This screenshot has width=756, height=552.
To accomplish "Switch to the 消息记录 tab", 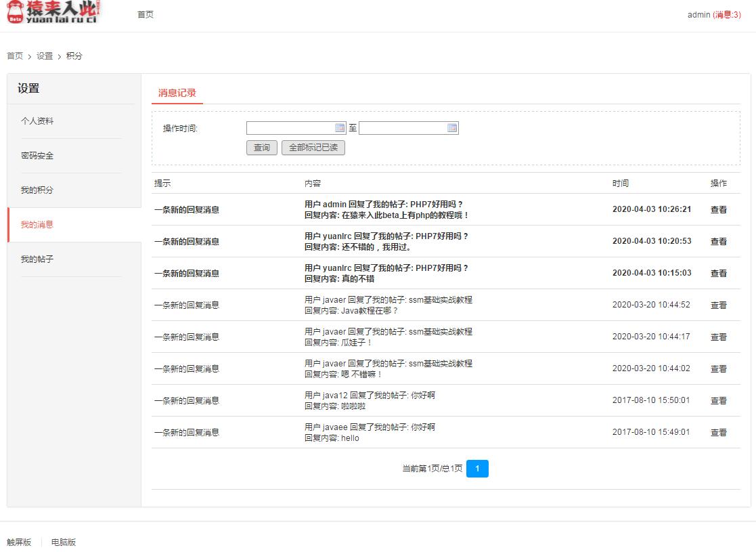I will (177, 93).
